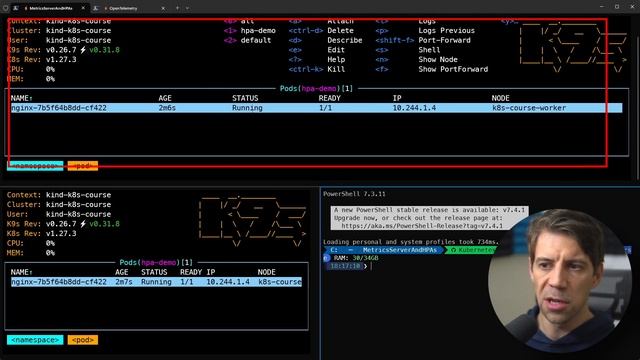Click AGE column header in bottom-left pane

click(122, 272)
